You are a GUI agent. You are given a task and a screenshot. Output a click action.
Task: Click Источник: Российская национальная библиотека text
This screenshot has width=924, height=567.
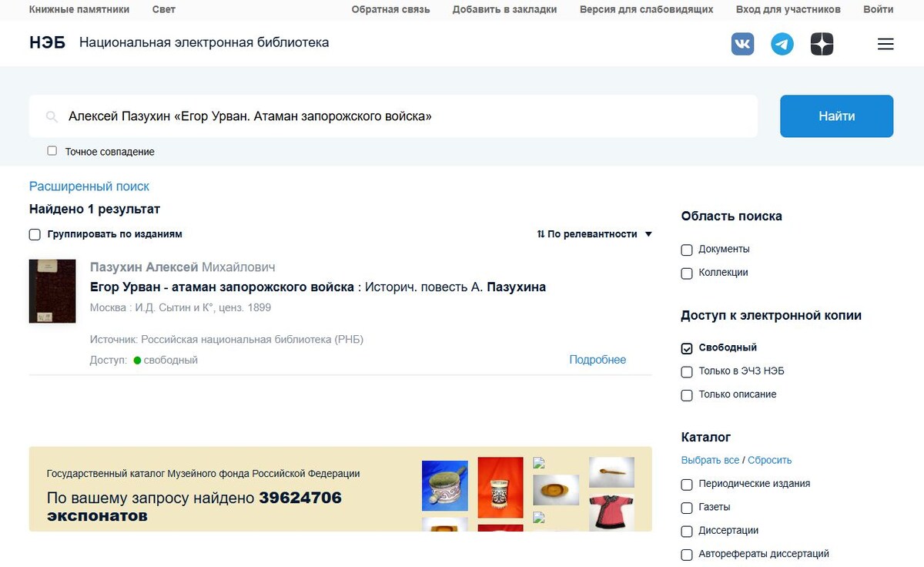point(226,340)
